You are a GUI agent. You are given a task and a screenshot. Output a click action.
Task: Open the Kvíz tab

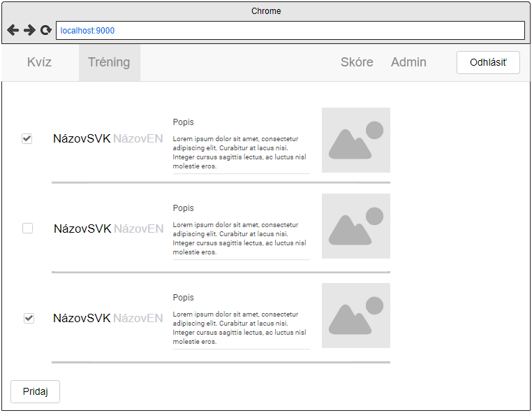point(39,62)
